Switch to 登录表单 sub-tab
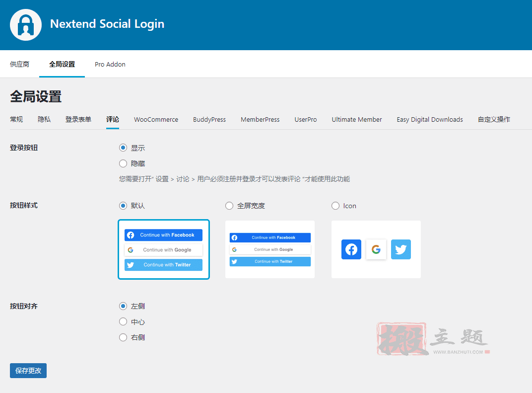 (78, 119)
